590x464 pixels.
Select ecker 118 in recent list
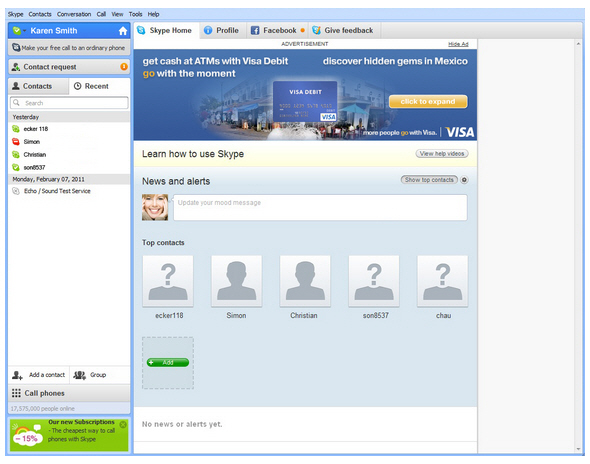coord(69,129)
